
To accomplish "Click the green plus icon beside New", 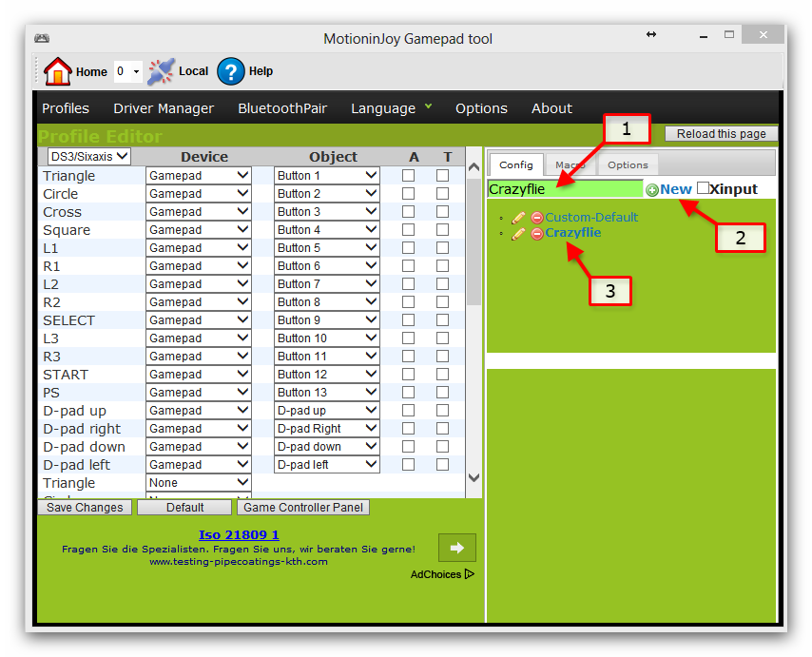I will click(652, 189).
